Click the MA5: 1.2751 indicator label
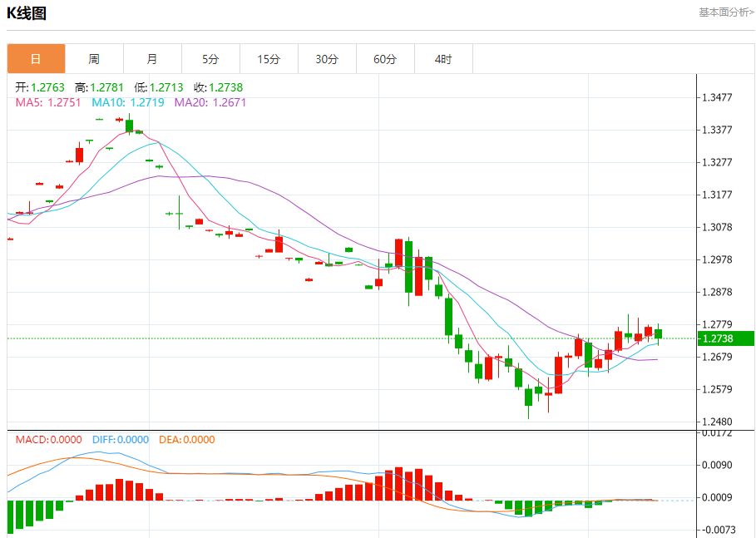This screenshot has width=756, height=538. coord(48,102)
